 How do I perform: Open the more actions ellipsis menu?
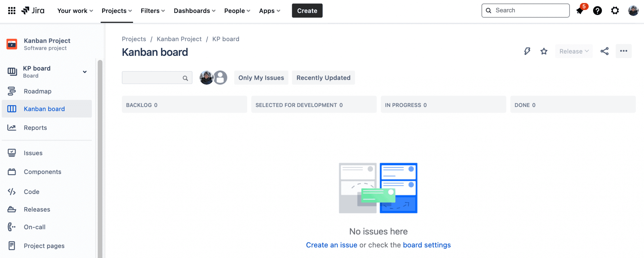pyautogui.click(x=624, y=51)
